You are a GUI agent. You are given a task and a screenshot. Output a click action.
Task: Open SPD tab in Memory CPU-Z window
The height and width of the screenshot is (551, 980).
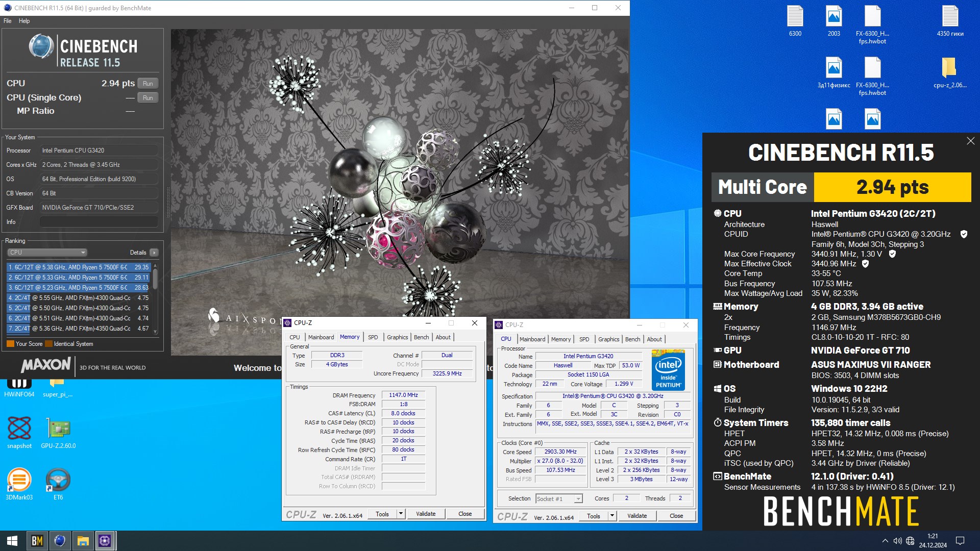pyautogui.click(x=373, y=337)
